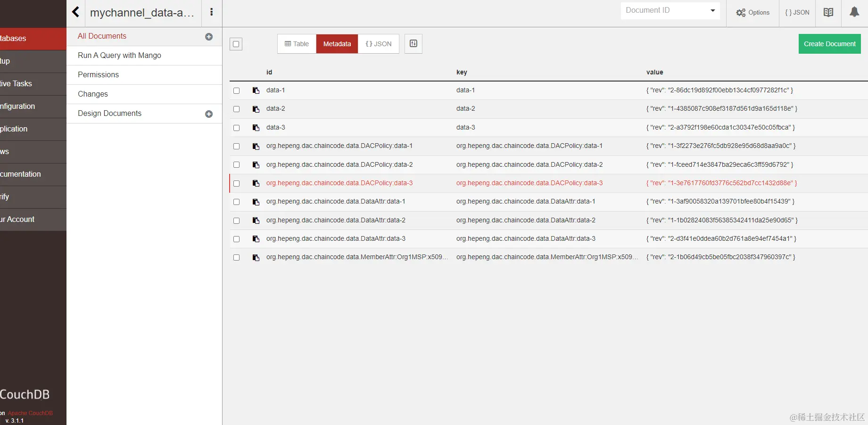Open document id data-1

(x=275, y=90)
